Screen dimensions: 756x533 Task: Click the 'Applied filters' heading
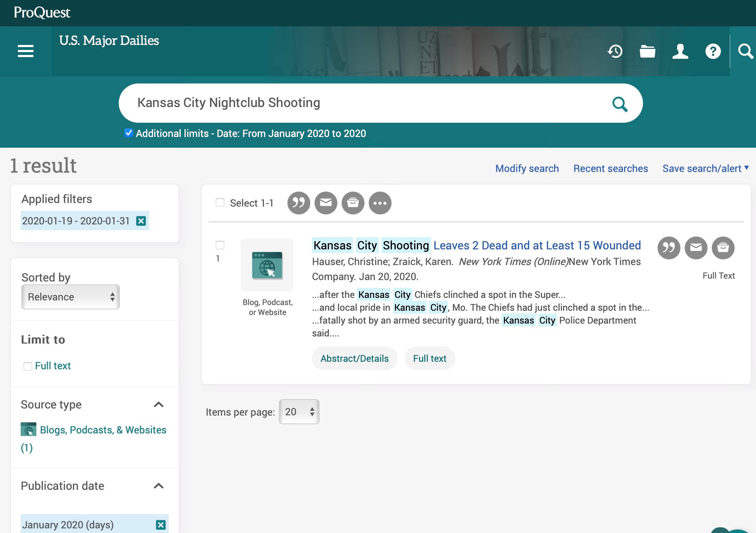tap(57, 199)
